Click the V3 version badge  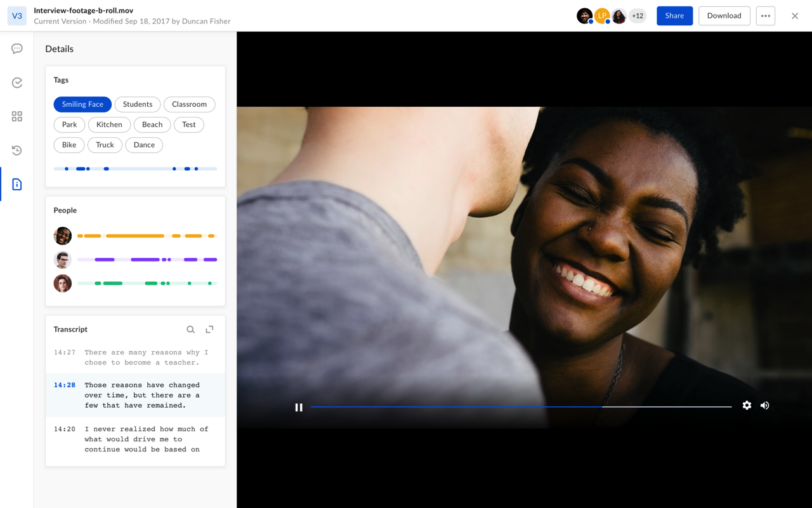[17, 16]
